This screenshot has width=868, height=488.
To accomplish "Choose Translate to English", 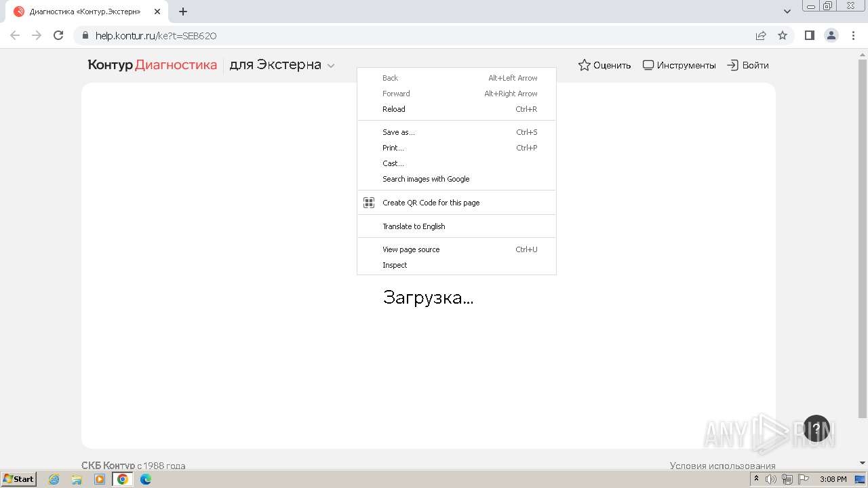I will 456,226.
